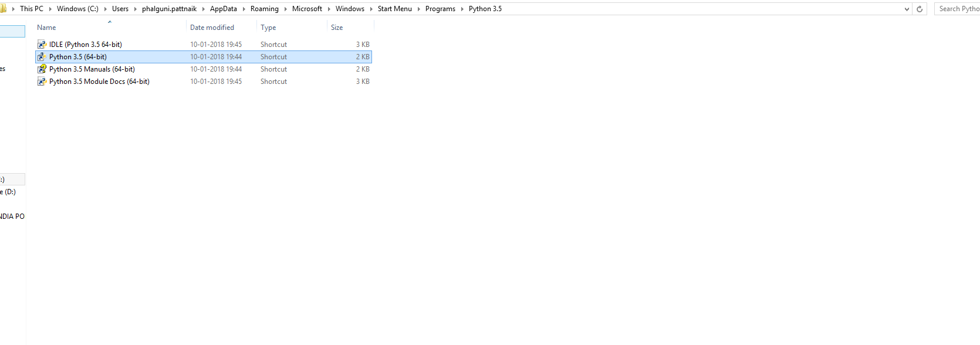The height and width of the screenshot is (345, 980).
Task: Click the Python 3.5 Module Docs icon
Action: [42, 82]
